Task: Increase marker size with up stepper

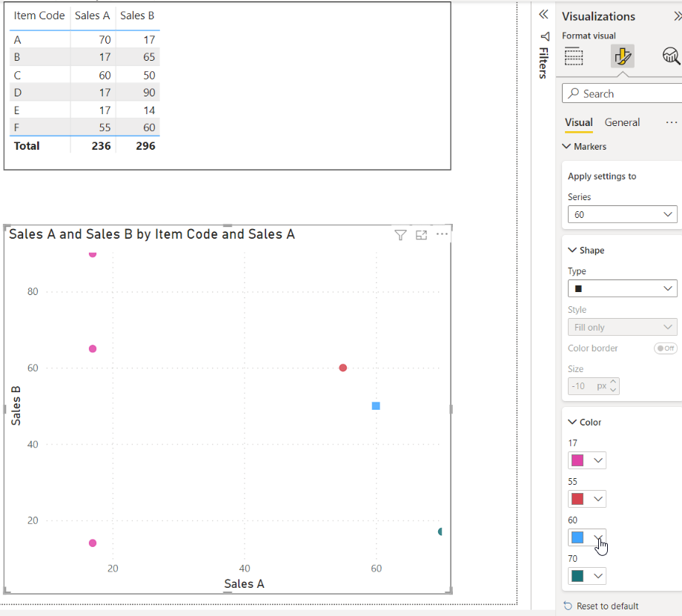Action: click(613, 382)
